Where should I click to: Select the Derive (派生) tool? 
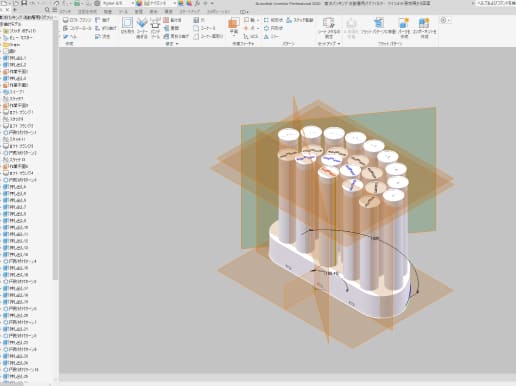click(102, 36)
